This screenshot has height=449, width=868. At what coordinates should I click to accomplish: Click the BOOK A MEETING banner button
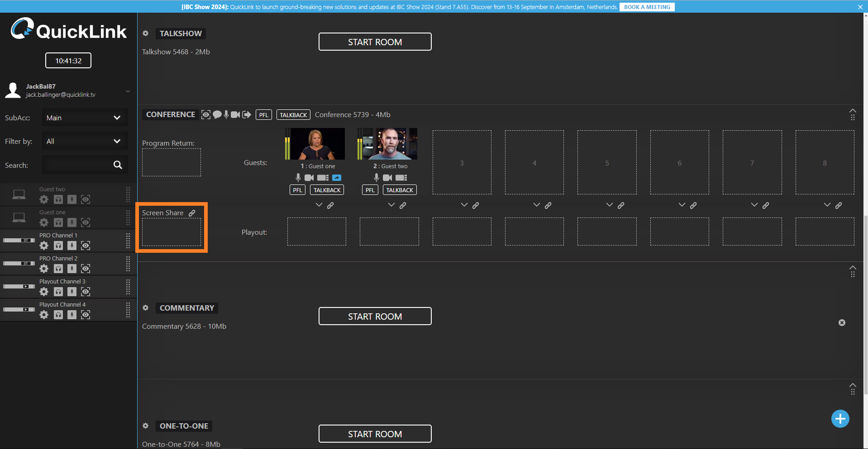pyautogui.click(x=647, y=7)
